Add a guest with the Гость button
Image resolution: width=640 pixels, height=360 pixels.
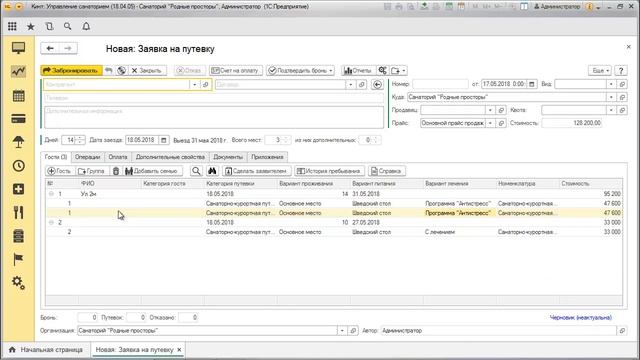(x=60, y=171)
